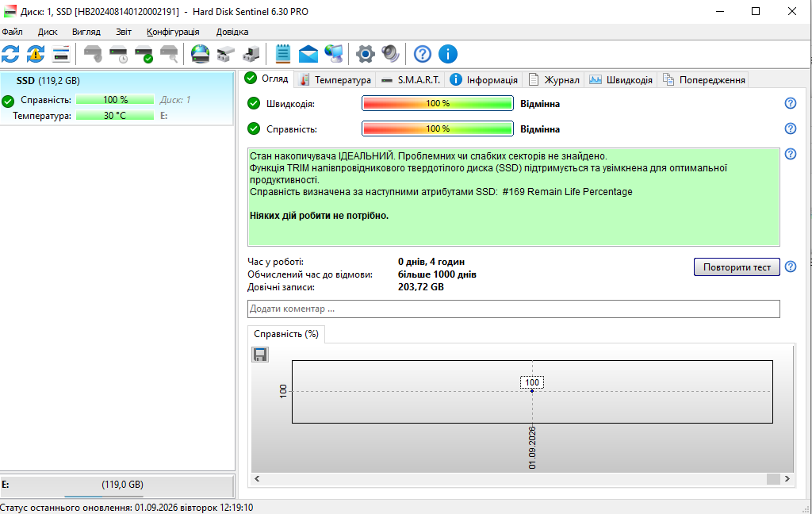Open the Конфігурація menu
Screen dimensions: 812x514
coord(173,32)
